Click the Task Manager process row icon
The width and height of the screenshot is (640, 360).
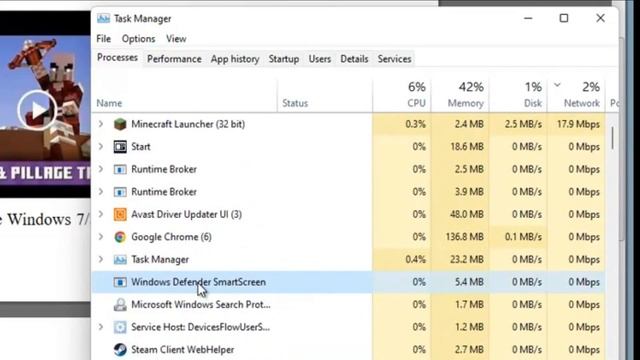(x=120, y=260)
